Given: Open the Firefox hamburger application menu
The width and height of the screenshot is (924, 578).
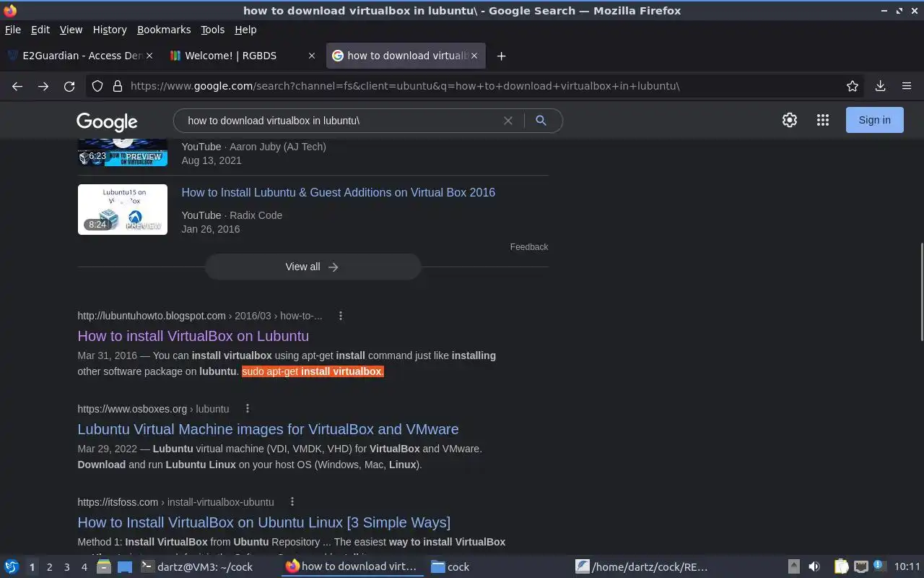Looking at the screenshot, I should coord(907,86).
